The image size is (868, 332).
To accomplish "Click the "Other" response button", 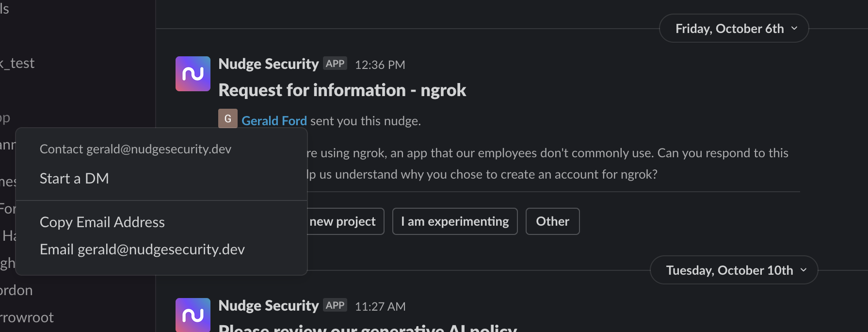I will point(552,221).
